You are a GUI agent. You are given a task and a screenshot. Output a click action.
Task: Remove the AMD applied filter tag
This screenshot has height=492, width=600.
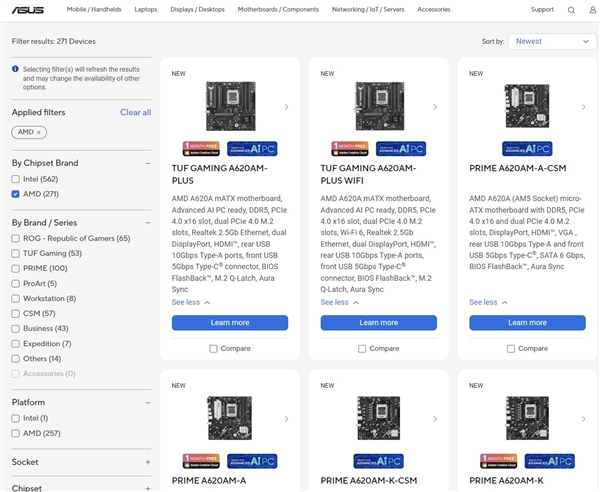[39, 132]
